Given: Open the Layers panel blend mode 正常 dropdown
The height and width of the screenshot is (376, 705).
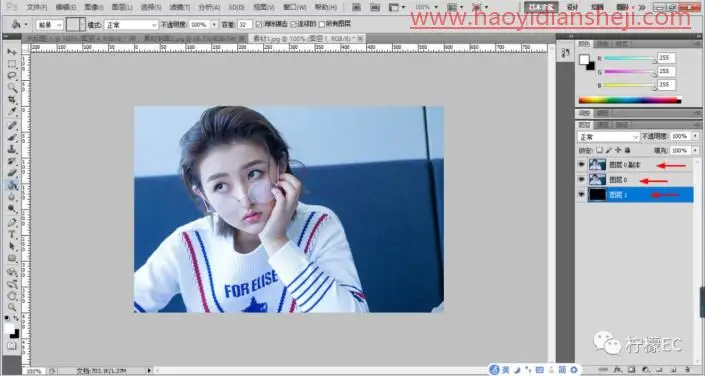Looking at the screenshot, I should pos(608,136).
